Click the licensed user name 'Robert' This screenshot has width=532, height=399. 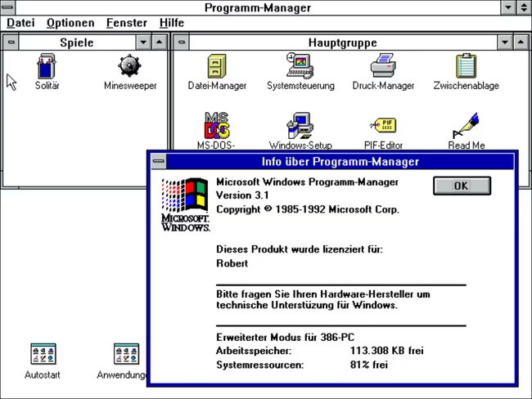click(232, 263)
